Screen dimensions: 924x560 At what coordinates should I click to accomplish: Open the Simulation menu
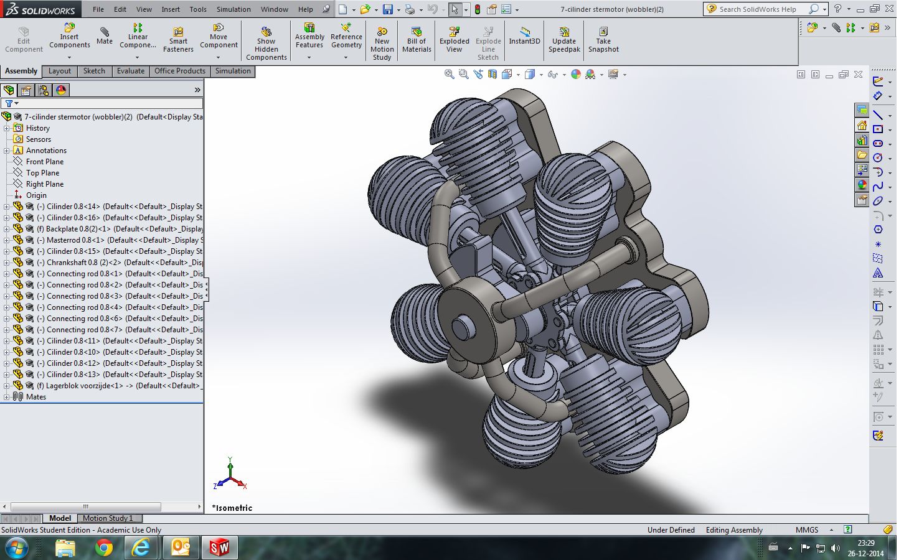point(233,9)
